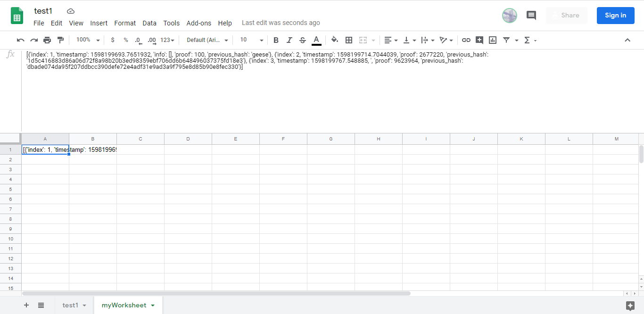Viewport: 644px width, 314px height.
Task: Click the Merge cells icon
Action: (363, 40)
